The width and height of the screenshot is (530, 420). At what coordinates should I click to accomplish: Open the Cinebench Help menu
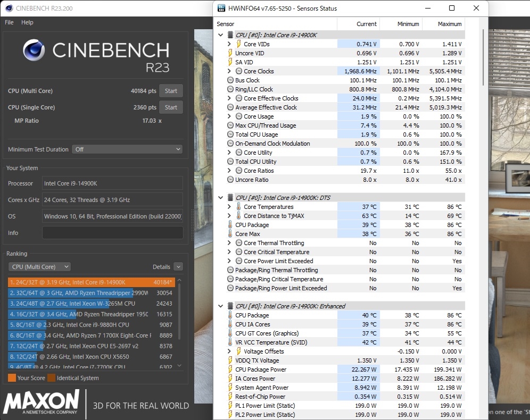coord(27,22)
